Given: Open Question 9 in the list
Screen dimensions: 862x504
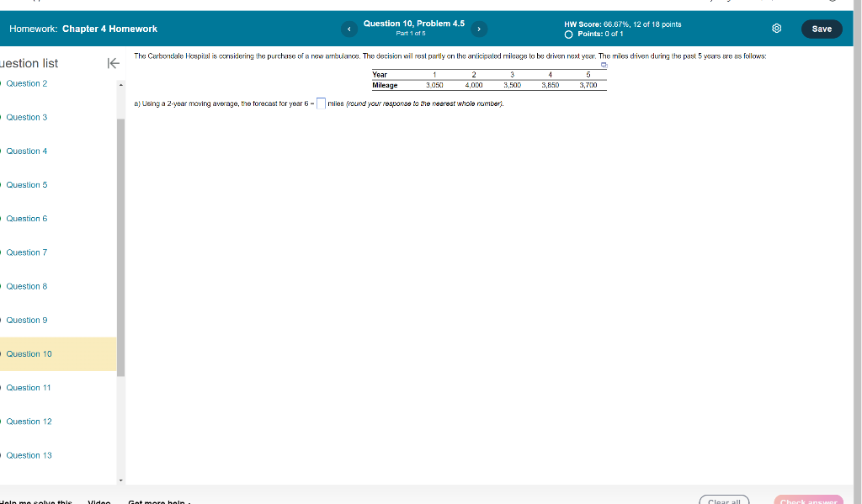Looking at the screenshot, I should [27, 320].
